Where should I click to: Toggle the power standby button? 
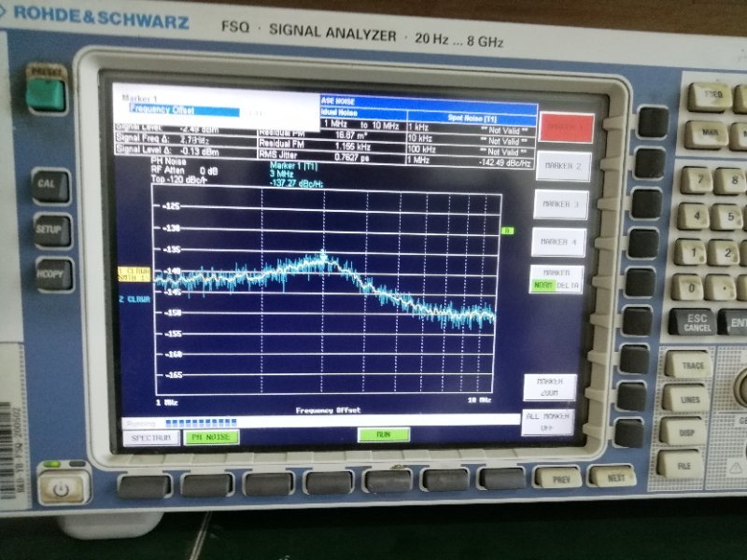point(63,488)
